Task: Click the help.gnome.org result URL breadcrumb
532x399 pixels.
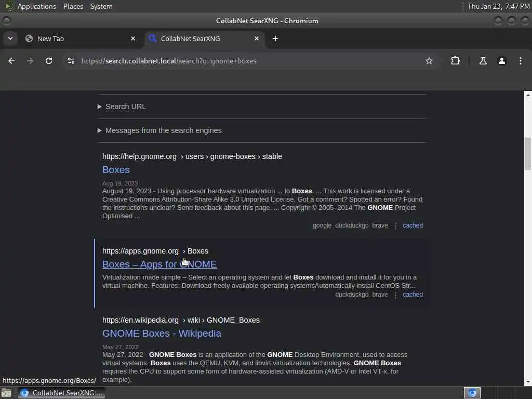Action: click(x=192, y=156)
